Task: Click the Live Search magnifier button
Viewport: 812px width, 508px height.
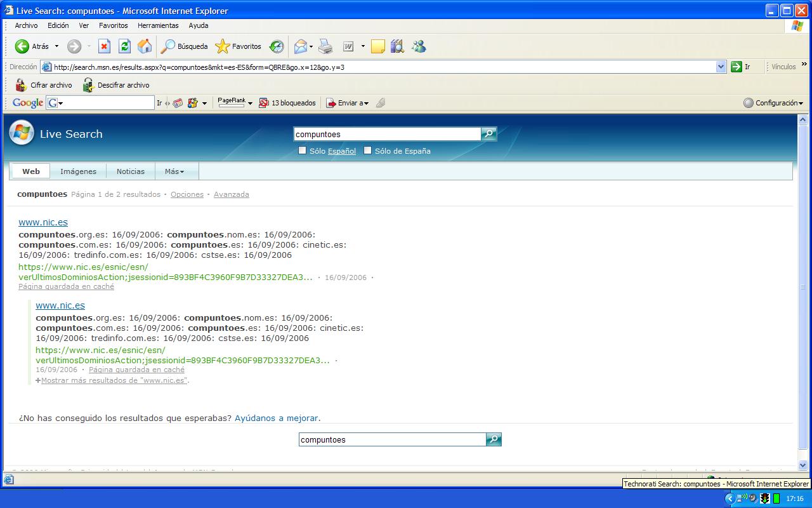Action: pos(489,134)
